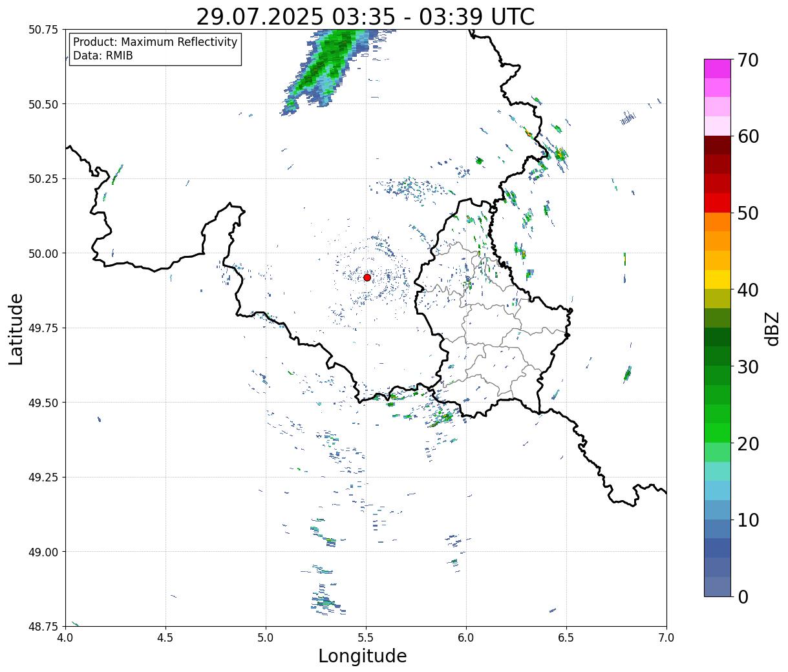
Task: Click the latitude tick label 50.50
Action: pyautogui.click(x=43, y=104)
